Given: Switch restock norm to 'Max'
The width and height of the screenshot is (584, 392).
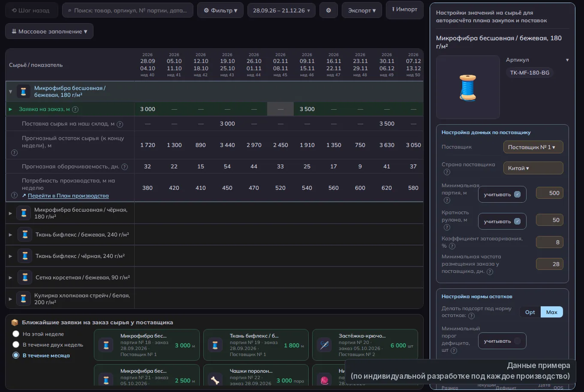Looking at the screenshot, I should click(x=552, y=312).
